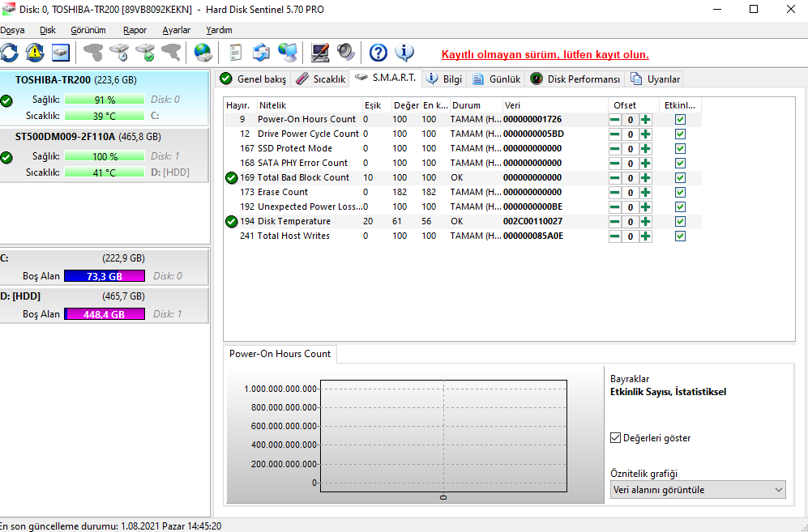
Task: Click the offset value field for Total Bad Block Count
Action: click(631, 178)
